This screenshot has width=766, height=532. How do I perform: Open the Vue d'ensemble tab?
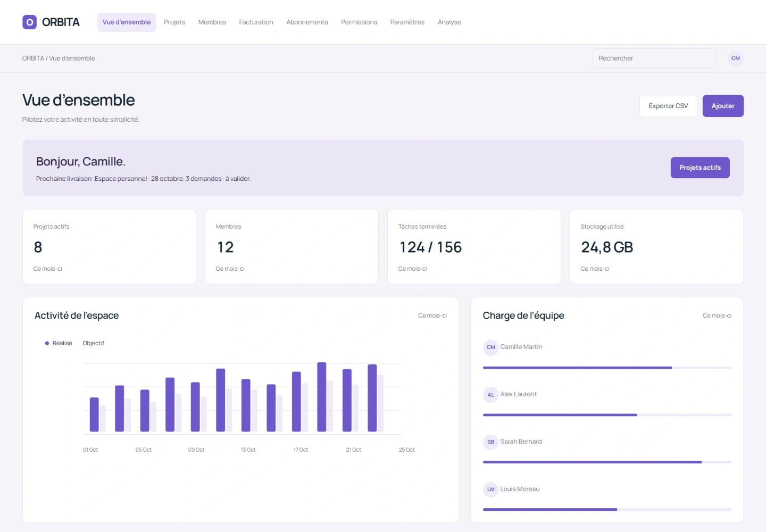tap(127, 22)
